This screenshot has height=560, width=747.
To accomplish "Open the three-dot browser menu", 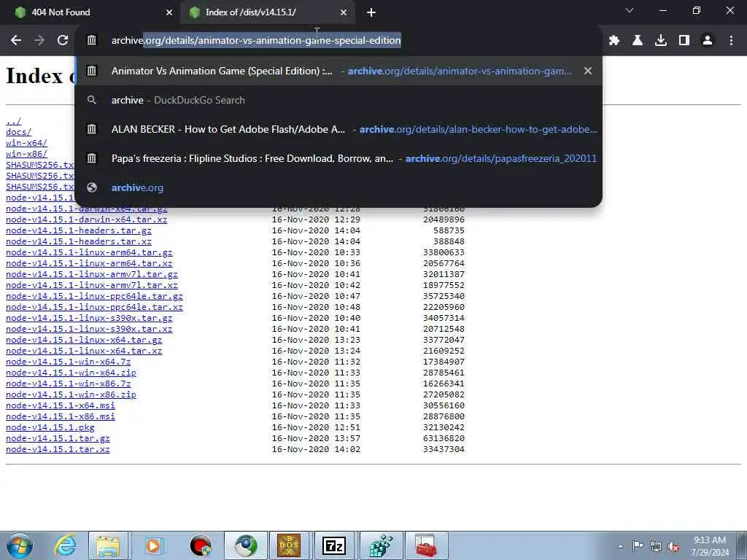I will 731,41.
